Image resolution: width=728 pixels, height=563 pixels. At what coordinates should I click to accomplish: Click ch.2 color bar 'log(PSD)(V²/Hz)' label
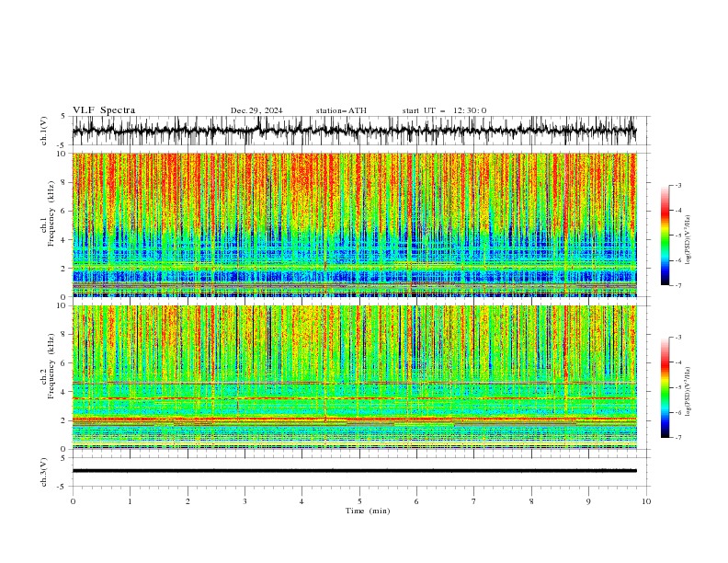point(688,391)
